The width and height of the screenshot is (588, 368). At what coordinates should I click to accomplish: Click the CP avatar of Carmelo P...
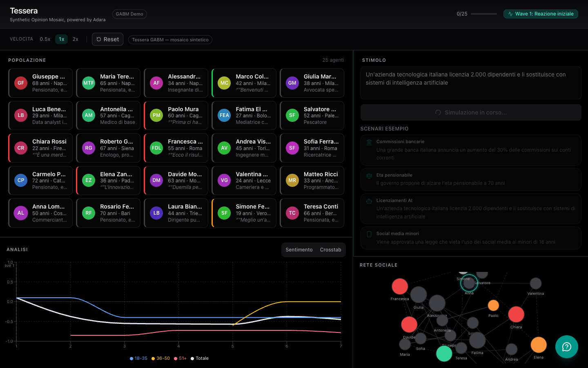click(21, 180)
